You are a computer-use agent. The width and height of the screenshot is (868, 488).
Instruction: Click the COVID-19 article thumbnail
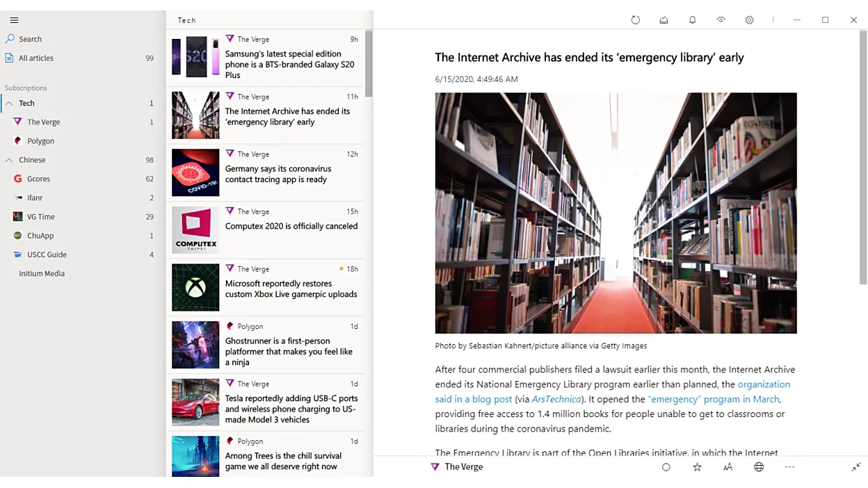[x=195, y=172]
